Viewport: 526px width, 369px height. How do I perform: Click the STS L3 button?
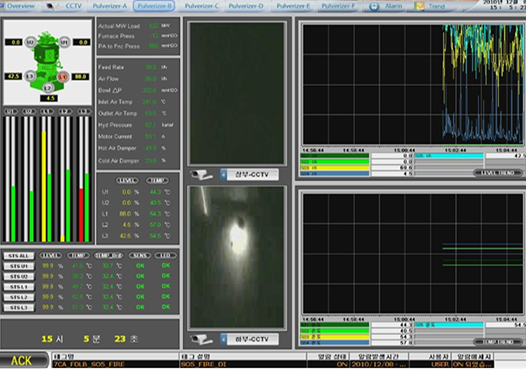click(x=19, y=308)
